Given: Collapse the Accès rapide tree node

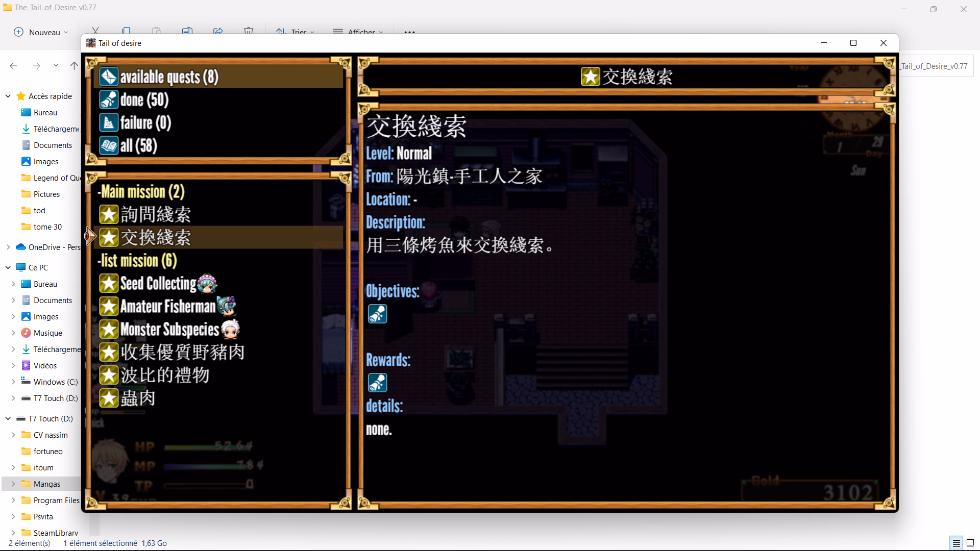Looking at the screenshot, I should [x=8, y=96].
